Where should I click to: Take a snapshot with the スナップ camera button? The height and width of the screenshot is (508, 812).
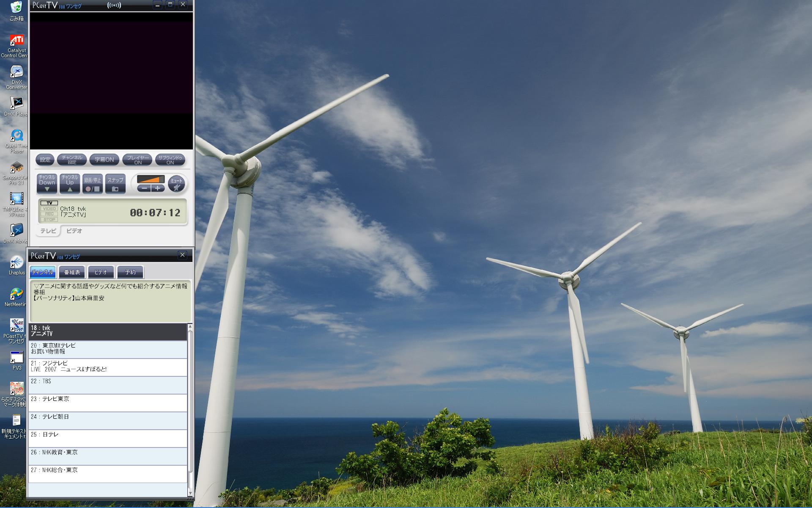click(115, 184)
